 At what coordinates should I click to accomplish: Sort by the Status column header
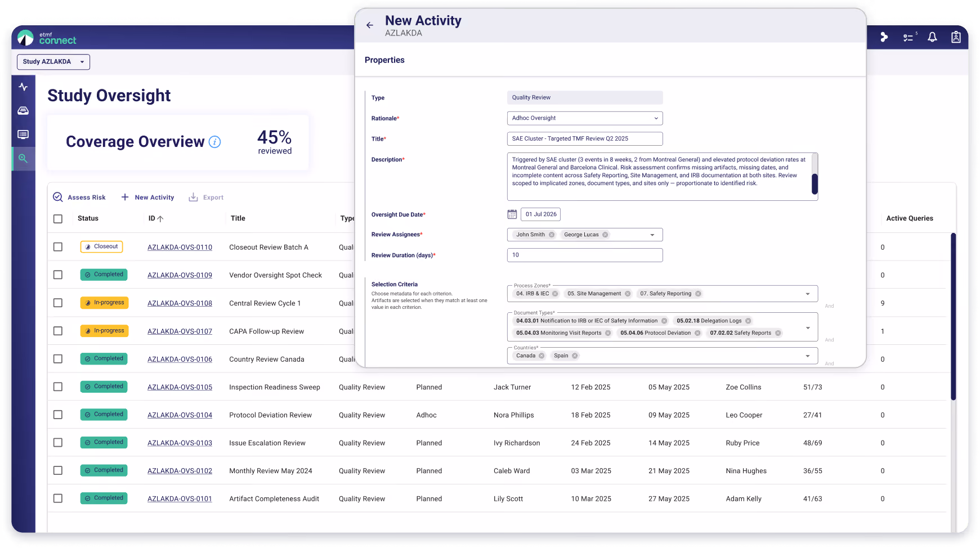(88, 218)
